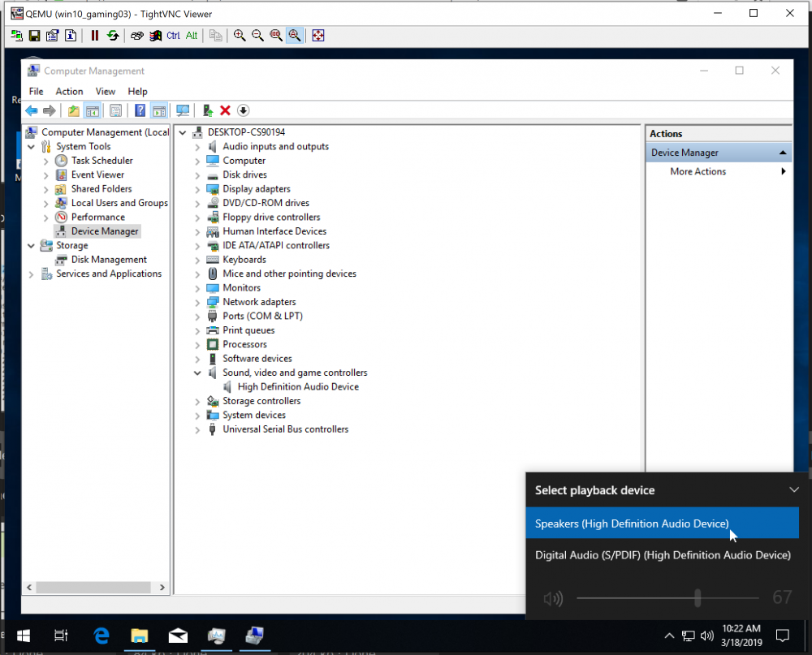The width and height of the screenshot is (812, 655).
Task: Collapse Sound, video and game controllers
Action: [197, 373]
